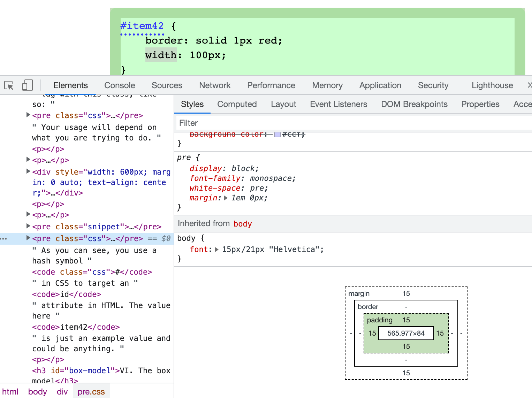Viewport: 532px width, 398px height.
Task: Click the pre.css breadcrumb
Action: [x=91, y=392]
